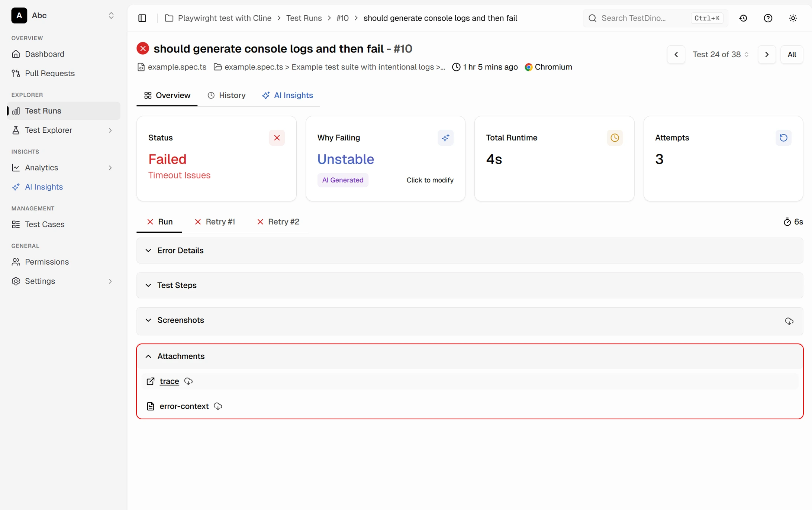The height and width of the screenshot is (510, 812).
Task: Expand the Test Steps section
Action: [x=470, y=285]
